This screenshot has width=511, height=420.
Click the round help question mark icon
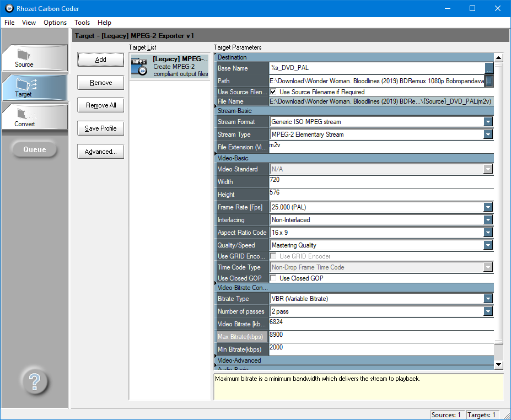(x=34, y=380)
